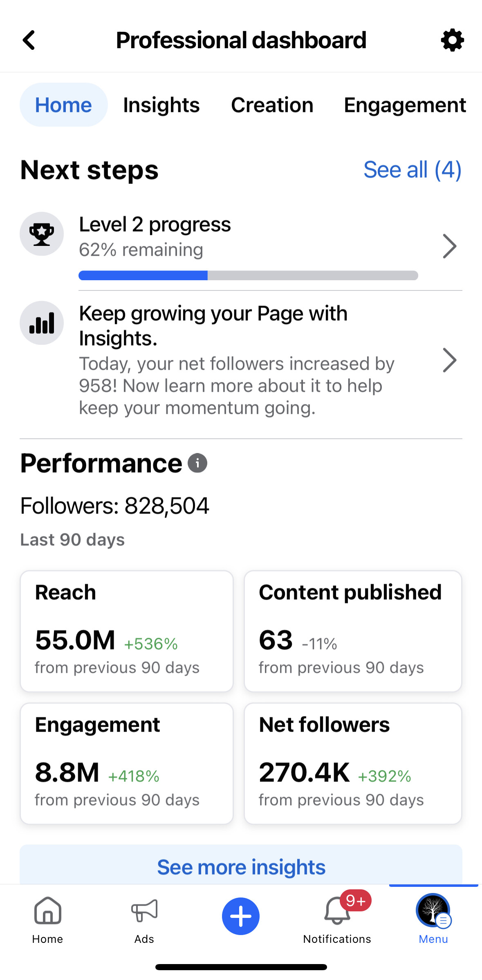
Task: Tap the trophy Level 2 icon
Action: coord(42,234)
